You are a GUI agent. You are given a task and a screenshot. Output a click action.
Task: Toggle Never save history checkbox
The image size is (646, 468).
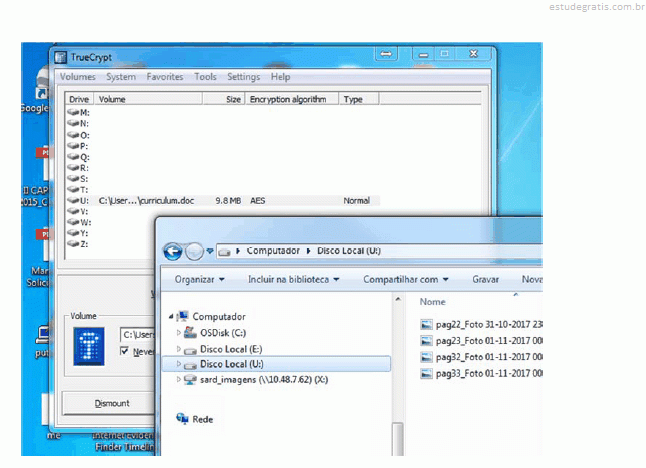[124, 351]
